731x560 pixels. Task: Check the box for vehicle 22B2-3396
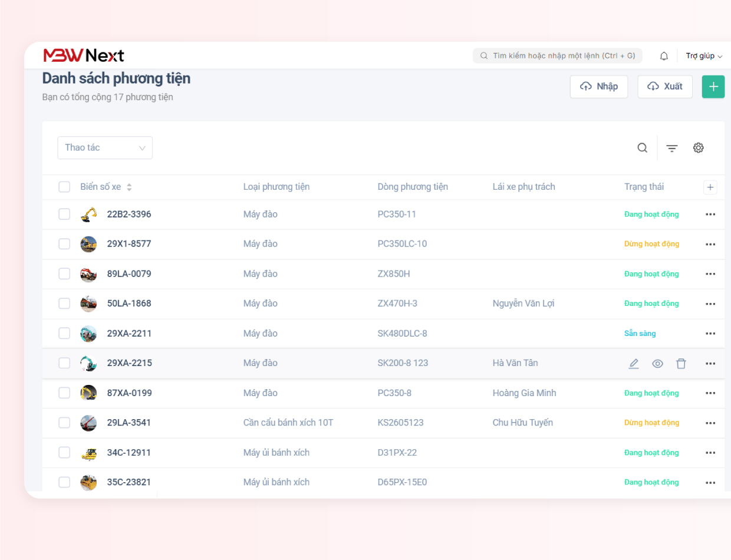[64, 215]
